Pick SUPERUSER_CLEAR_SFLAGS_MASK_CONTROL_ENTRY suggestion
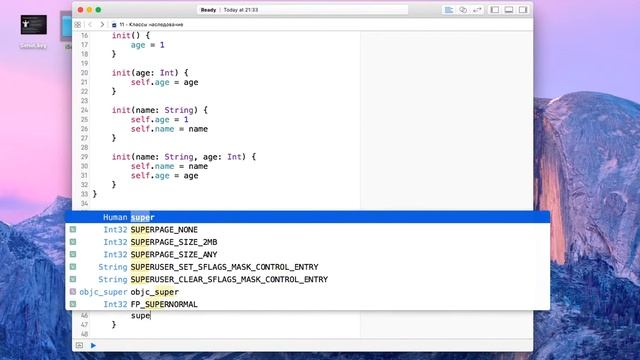640x360 pixels. [x=308, y=279]
